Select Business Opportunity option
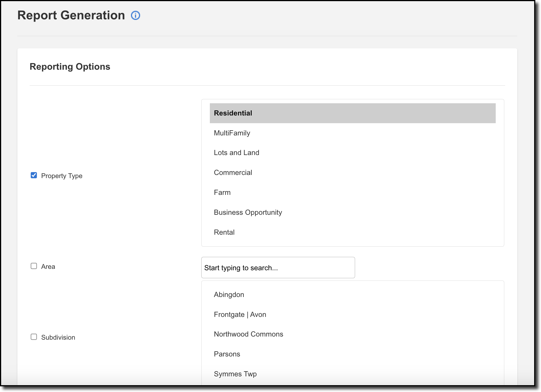This screenshot has height=392, width=541. (x=353, y=212)
